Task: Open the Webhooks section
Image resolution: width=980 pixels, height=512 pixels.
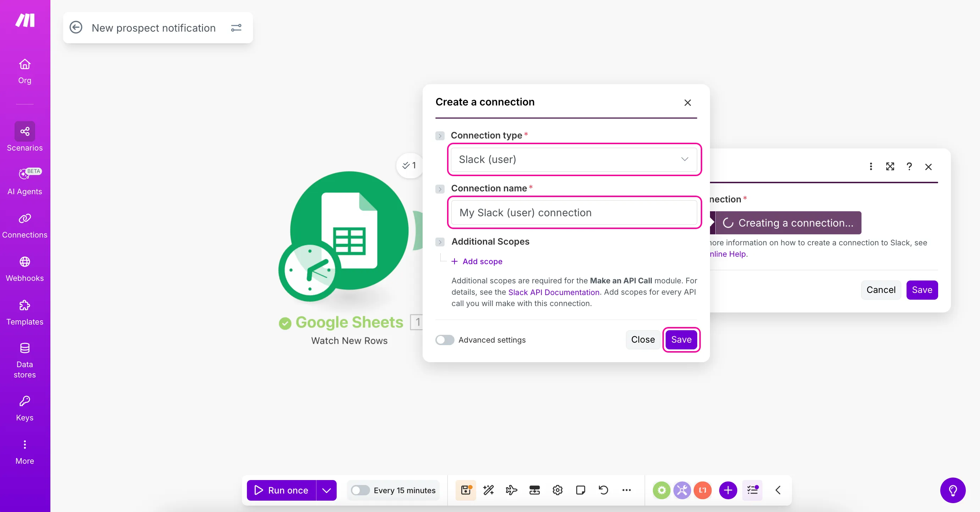Action: coord(25,269)
